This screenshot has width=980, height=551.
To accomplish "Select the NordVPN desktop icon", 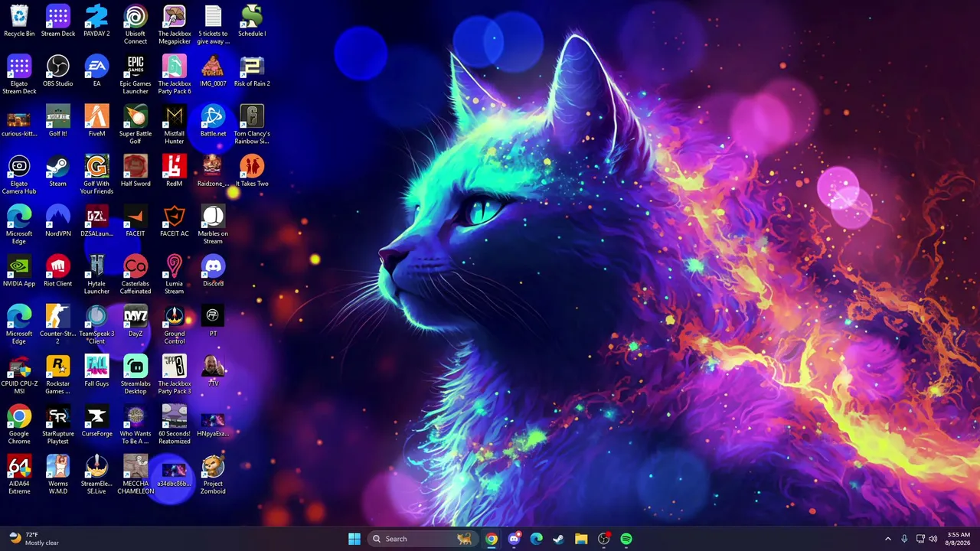I will (58, 220).
